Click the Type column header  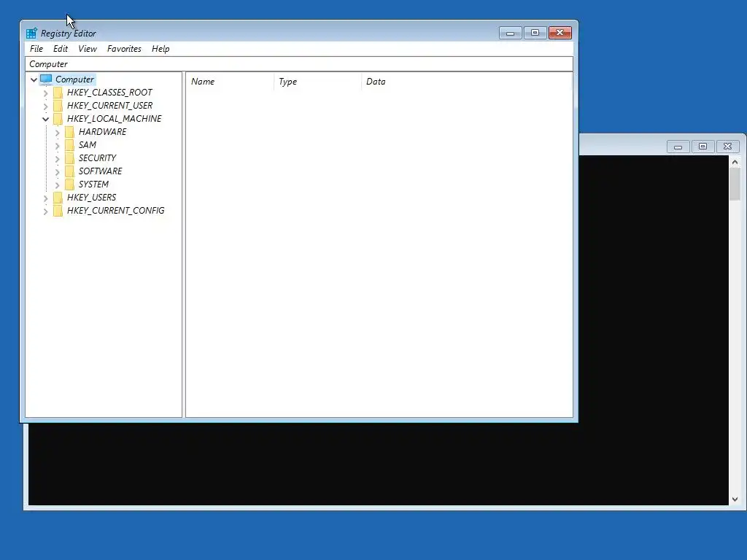(317, 82)
